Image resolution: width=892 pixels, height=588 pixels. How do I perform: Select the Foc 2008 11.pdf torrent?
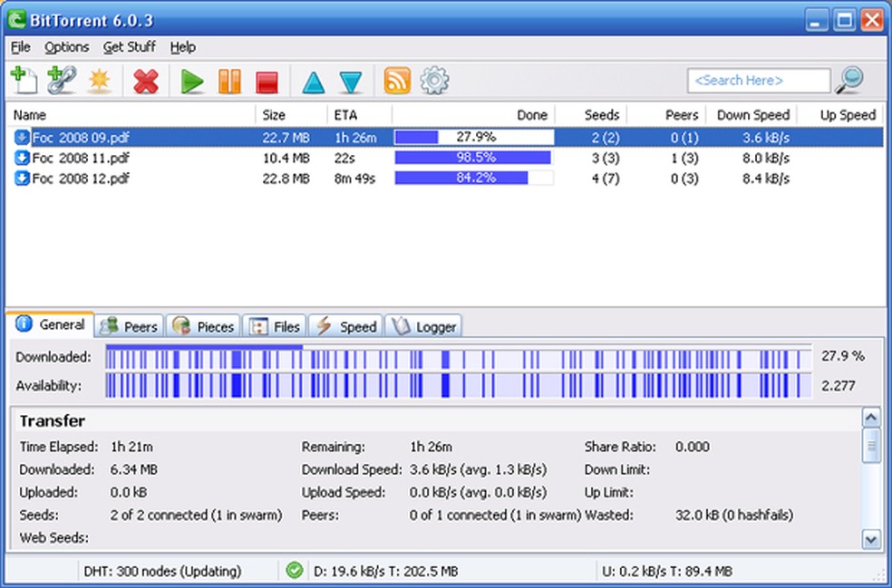(81, 158)
